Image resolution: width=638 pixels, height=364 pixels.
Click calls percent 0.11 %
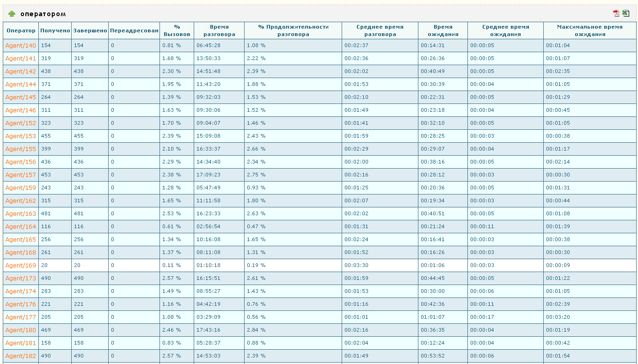(x=172, y=265)
